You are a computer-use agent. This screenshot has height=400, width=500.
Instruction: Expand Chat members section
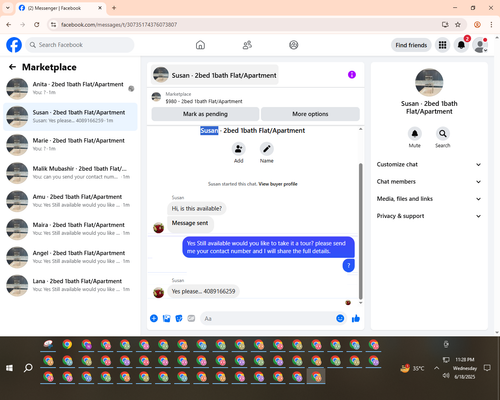[x=429, y=182]
